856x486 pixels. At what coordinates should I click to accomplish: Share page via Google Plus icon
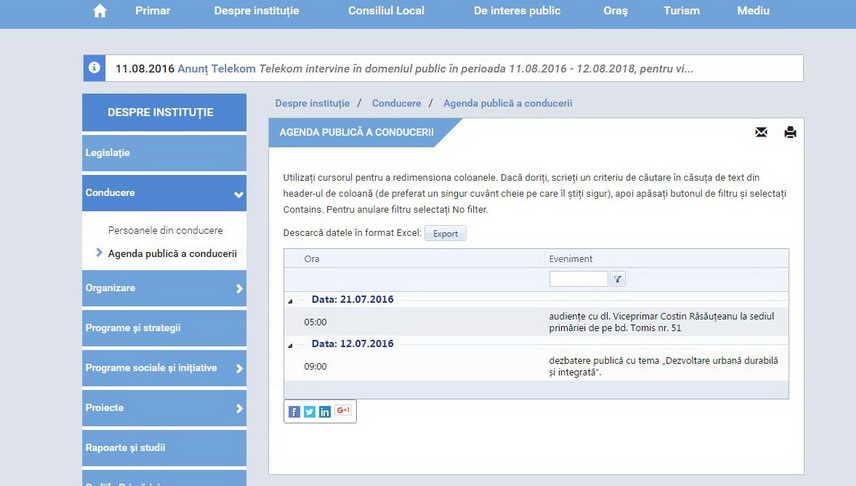pyautogui.click(x=343, y=411)
